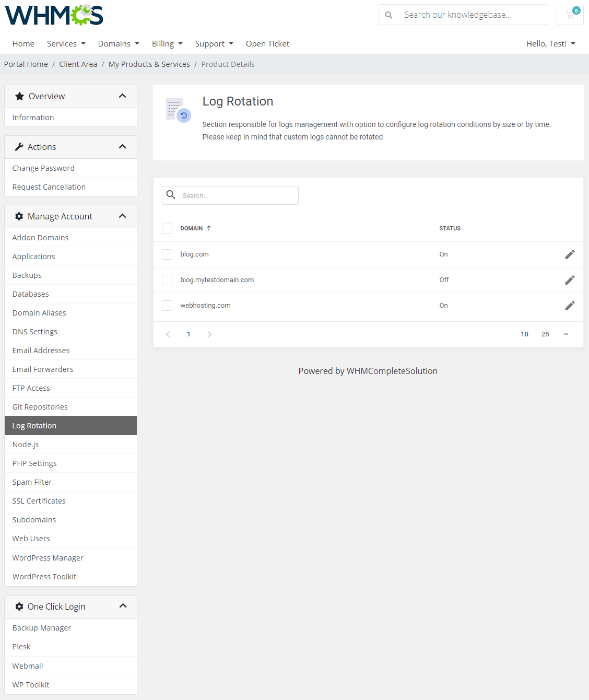
Task: Open the Services dropdown menu
Action: coord(66,44)
